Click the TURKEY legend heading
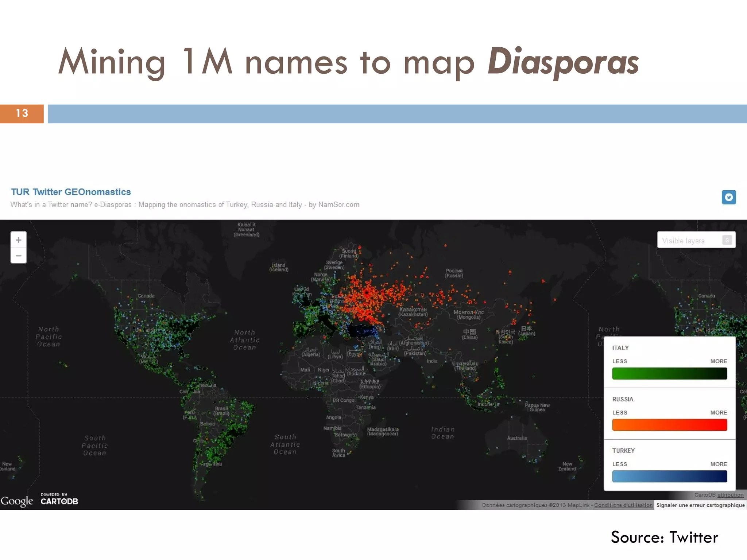Image resolution: width=747 pixels, height=560 pixels. 623,451
